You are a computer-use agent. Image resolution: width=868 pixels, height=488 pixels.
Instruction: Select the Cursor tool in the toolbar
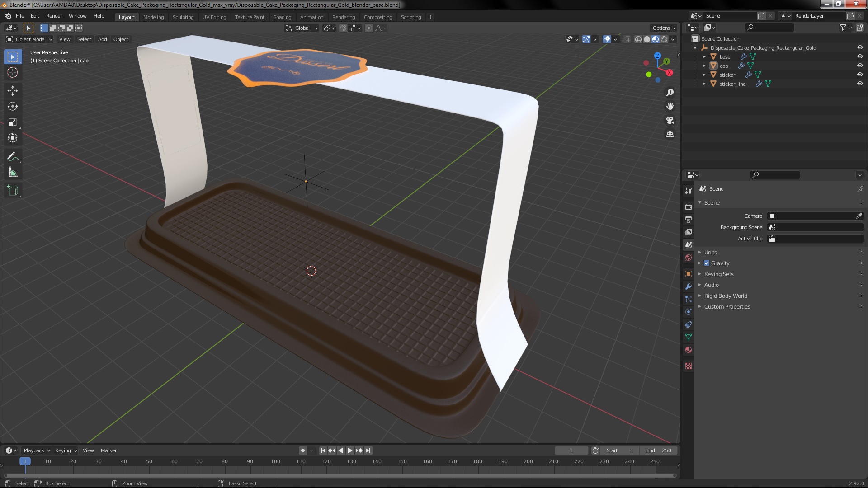tap(13, 72)
